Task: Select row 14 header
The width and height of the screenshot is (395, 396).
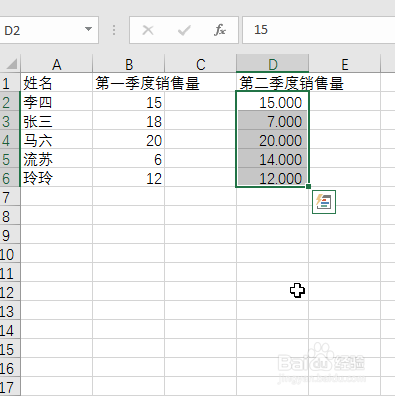Action: click(10, 330)
